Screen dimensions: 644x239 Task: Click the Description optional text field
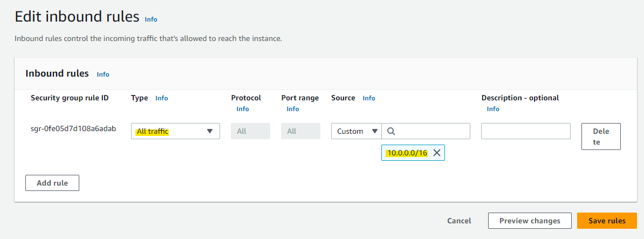point(526,131)
